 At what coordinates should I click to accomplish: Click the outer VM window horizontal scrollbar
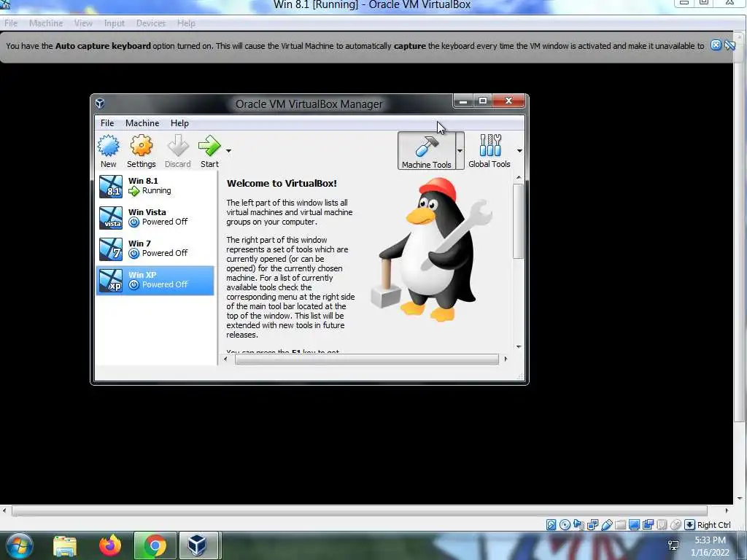click(360, 511)
